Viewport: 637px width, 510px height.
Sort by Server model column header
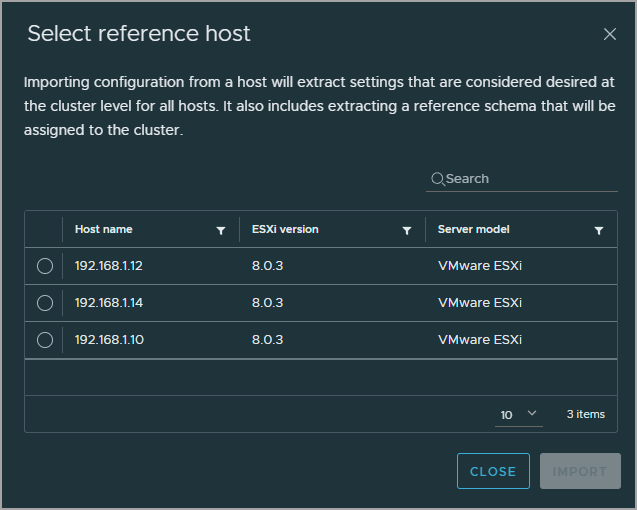click(x=473, y=229)
